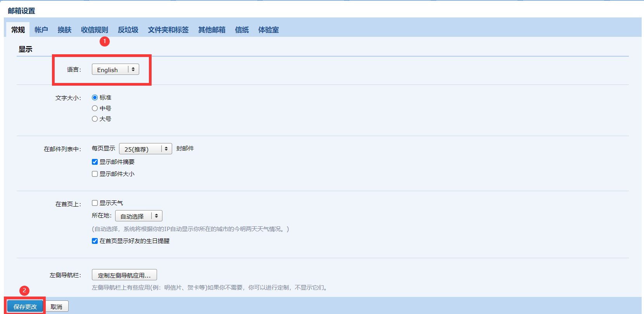The height and width of the screenshot is (314, 644).
Task: Switch to the 帐户 tab
Action: point(41,30)
